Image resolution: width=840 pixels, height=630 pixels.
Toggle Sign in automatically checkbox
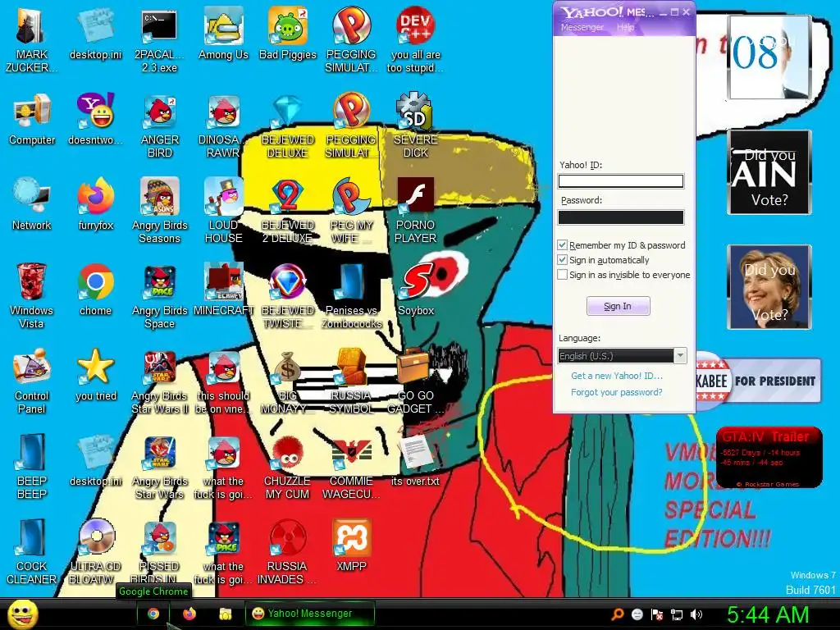(562, 260)
